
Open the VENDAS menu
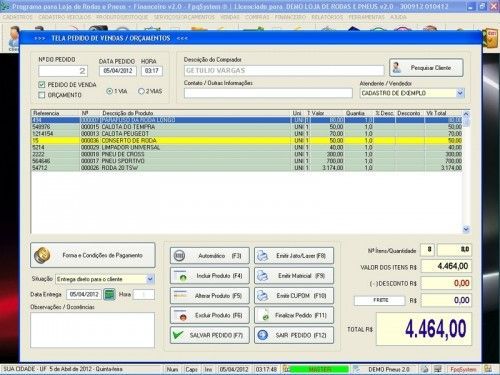coord(230,17)
